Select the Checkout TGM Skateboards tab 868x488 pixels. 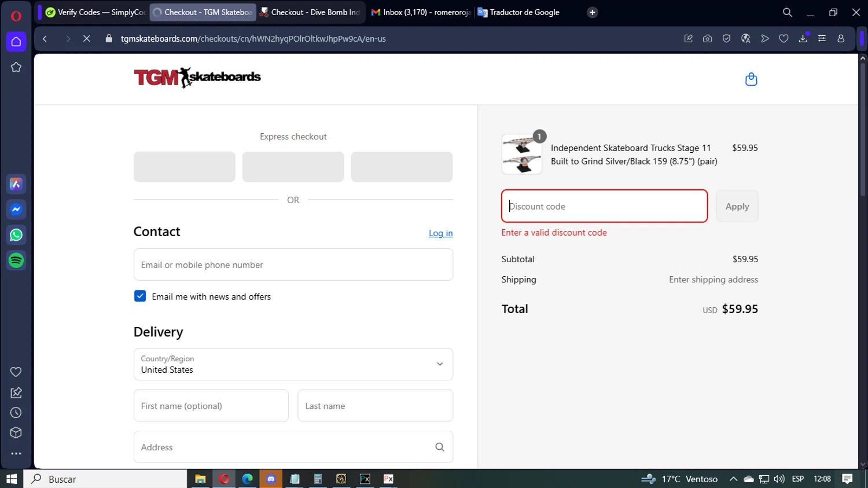(203, 12)
